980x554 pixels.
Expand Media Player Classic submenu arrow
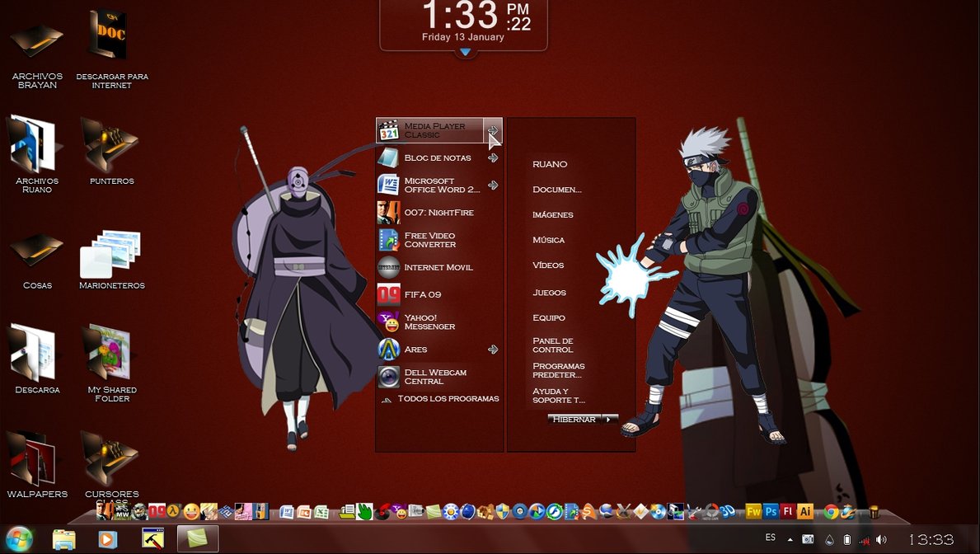[x=493, y=130]
